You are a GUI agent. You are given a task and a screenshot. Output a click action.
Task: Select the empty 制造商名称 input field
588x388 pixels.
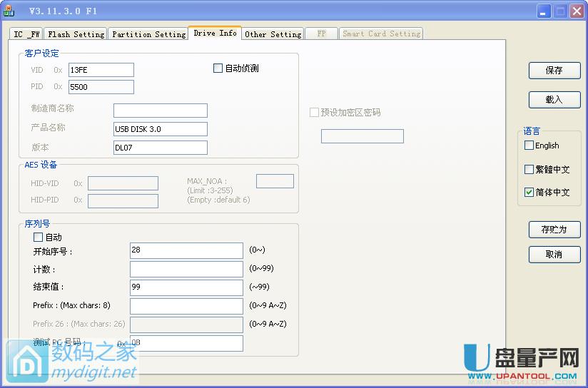tap(160, 111)
